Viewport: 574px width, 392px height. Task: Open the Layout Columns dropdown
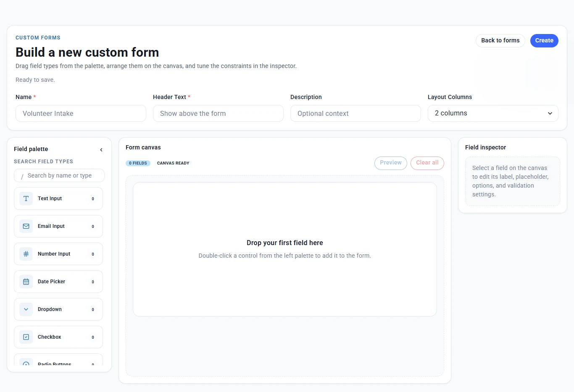[493, 113]
